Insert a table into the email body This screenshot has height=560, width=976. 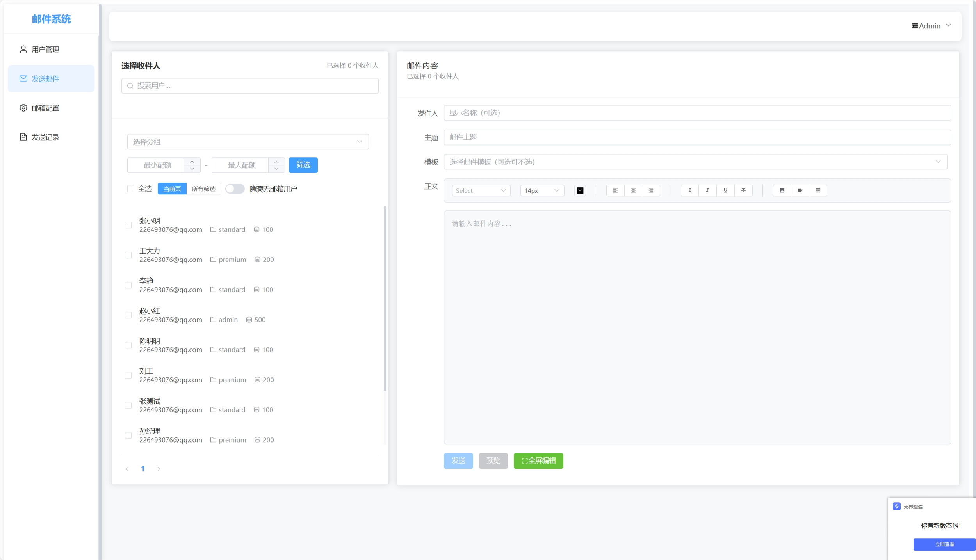click(818, 190)
